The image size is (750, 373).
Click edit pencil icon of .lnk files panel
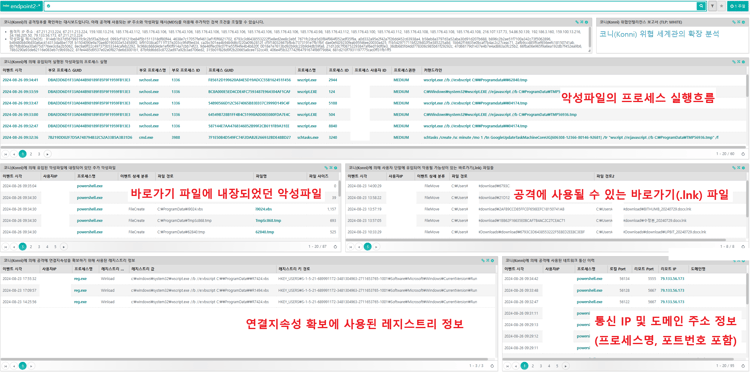click(735, 168)
